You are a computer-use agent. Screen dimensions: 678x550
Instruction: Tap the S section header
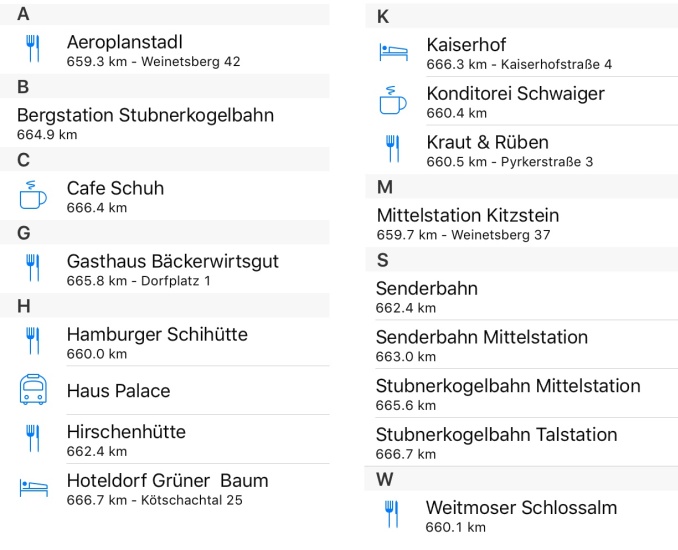(521, 260)
